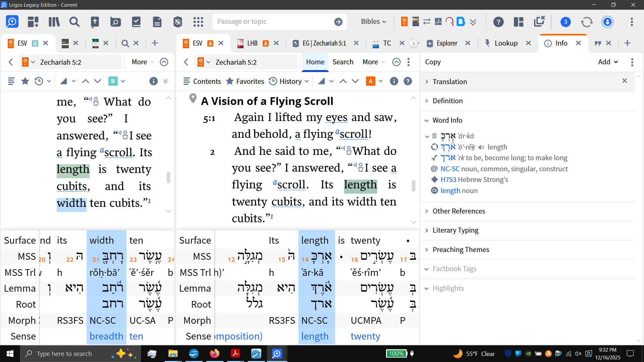Open the Bibles dropdown
Screen dimensions: 644x362
click(374, 21)
